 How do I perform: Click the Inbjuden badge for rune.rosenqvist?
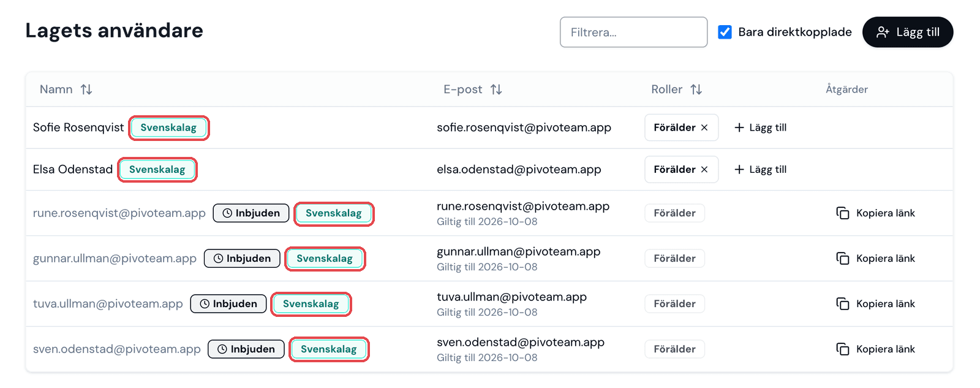[251, 213]
